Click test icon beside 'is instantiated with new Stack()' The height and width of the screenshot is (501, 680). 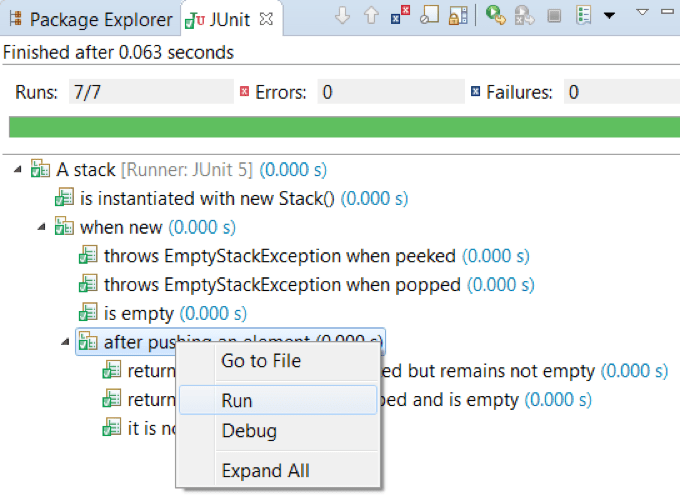[64, 197]
